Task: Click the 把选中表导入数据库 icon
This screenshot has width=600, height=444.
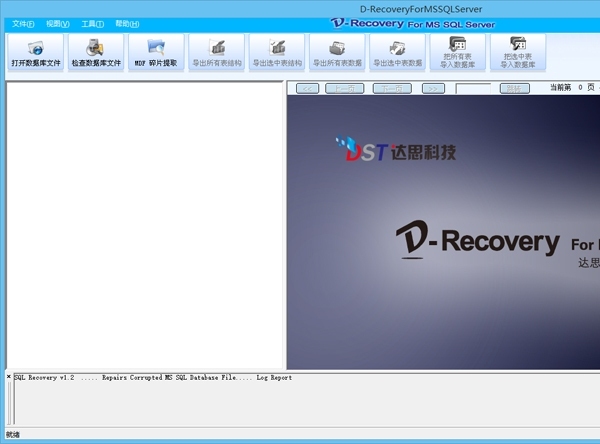Action: click(518, 52)
